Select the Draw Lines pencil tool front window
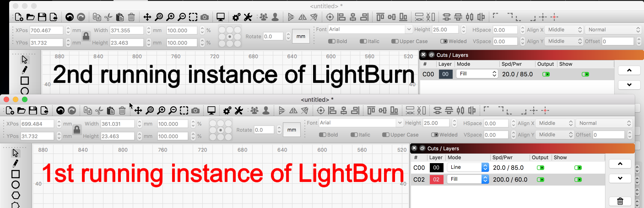 [x=16, y=164]
